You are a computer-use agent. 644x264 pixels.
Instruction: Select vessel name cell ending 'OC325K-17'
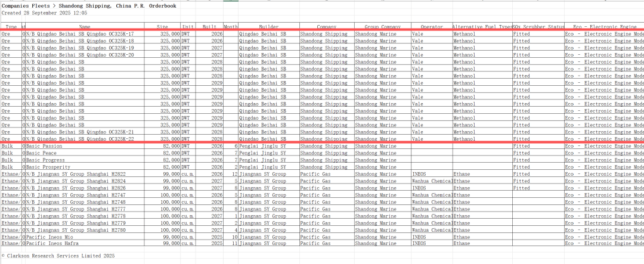click(x=85, y=34)
